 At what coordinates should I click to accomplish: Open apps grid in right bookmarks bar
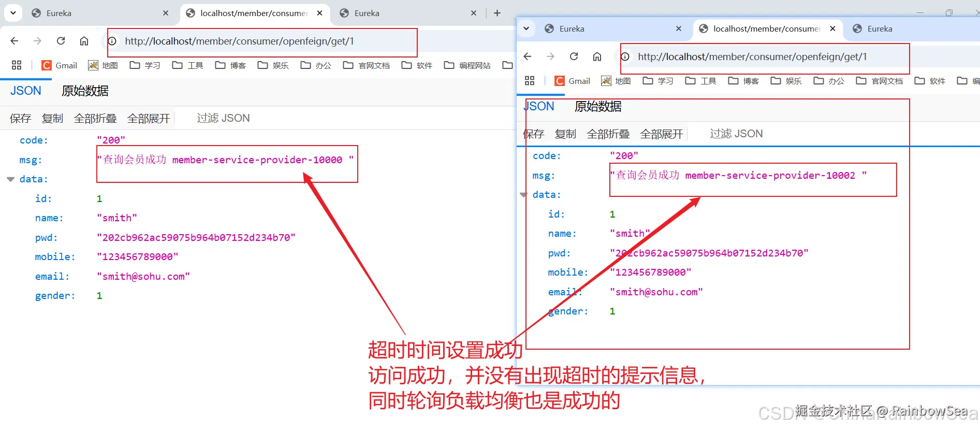[x=530, y=81]
